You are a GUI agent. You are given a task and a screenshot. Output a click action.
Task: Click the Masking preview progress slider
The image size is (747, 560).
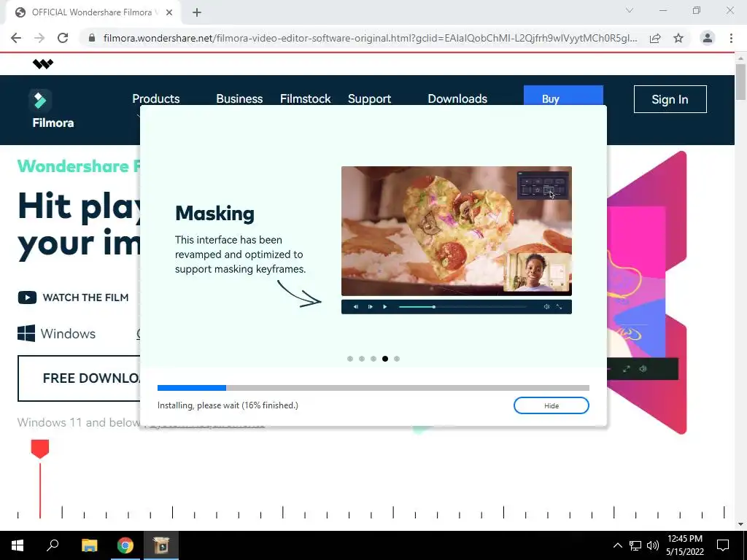point(462,307)
